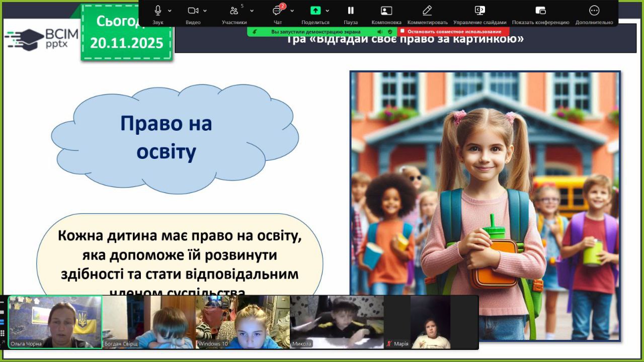Image resolution: width=644 pixels, height=362 pixels.
Task: Pause the screen share with Пауза
Action: tap(351, 11)
